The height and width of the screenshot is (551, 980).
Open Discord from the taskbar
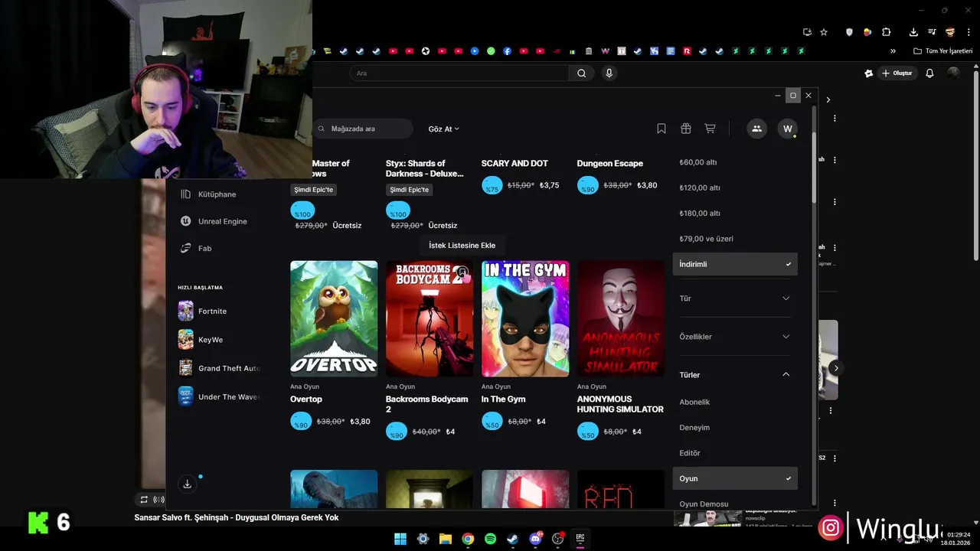(x=535, y=539)
